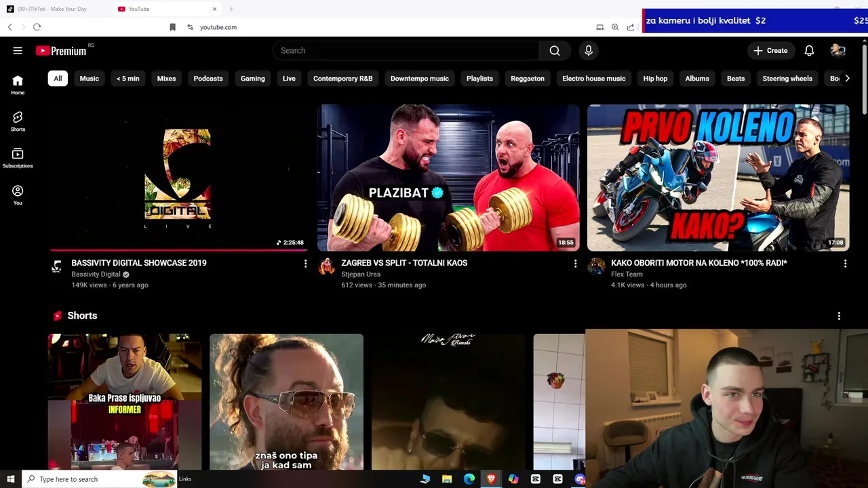Play the PRVO KOLENO motorcycle thumbnail
The width and height of the screenshot is (868, 488).
(718, 178)
